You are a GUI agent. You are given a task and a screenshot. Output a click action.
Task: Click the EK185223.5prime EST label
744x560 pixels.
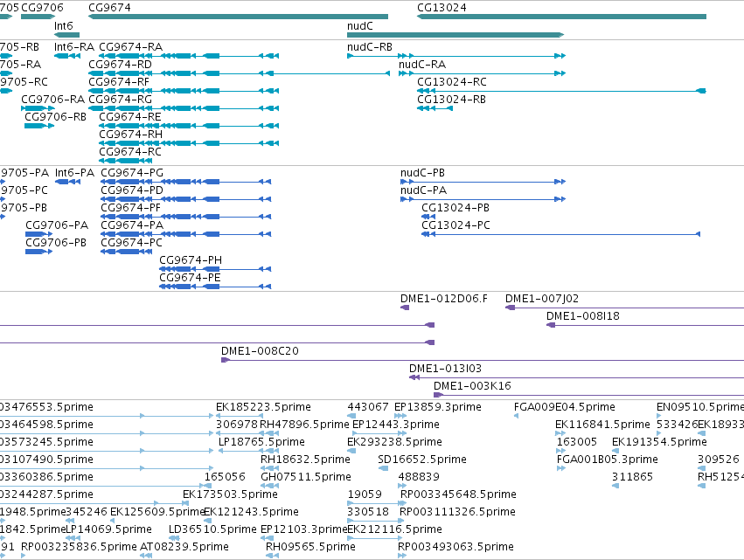[x=263, y=407]
